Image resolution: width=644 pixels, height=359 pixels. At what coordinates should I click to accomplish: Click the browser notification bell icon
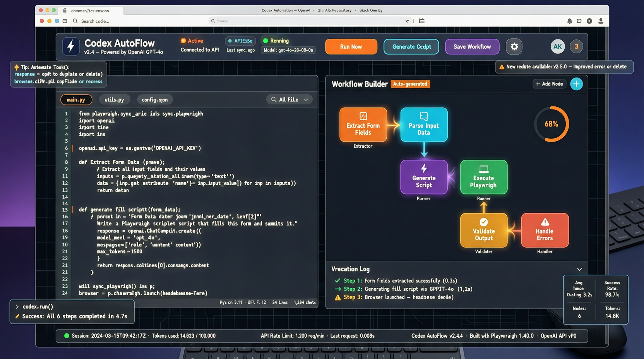pyautogui.click(x=569, y=21)
